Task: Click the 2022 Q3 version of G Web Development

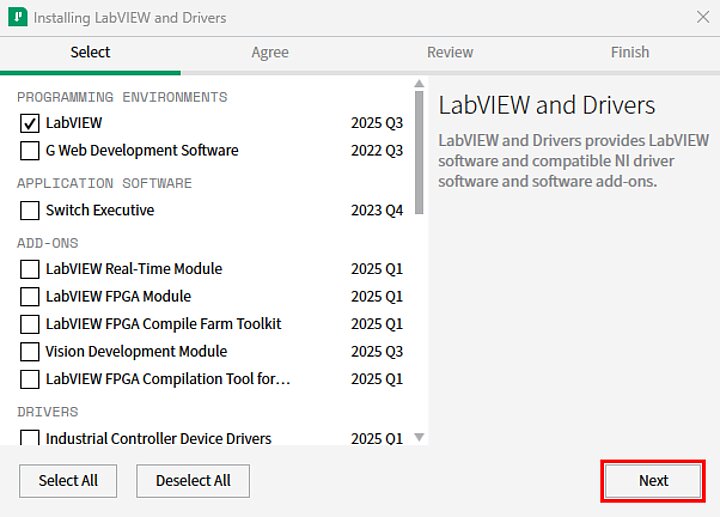Action: tap(377, 151)
